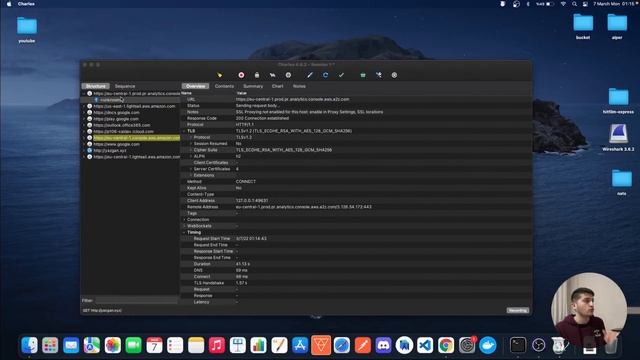Open Google Chrome from the Dock
The height and width of the screenshot is (360, 640).
446,345
